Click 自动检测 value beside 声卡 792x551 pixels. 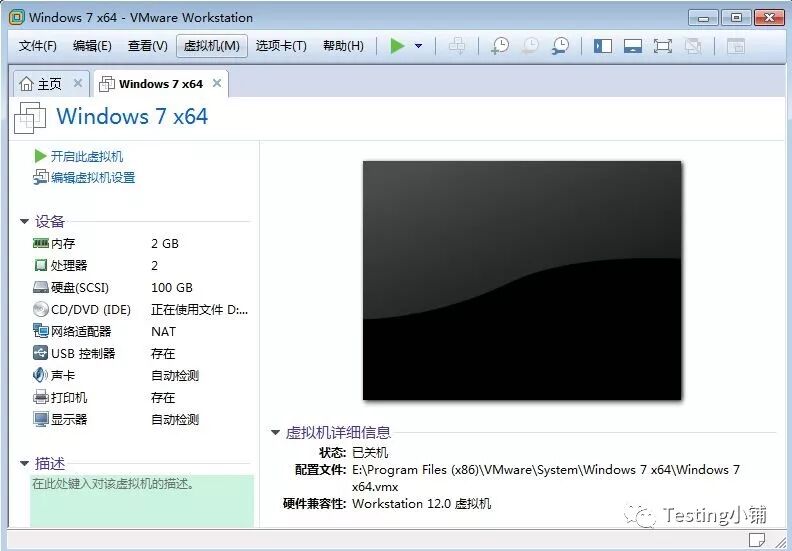click(x=175, y=375)
